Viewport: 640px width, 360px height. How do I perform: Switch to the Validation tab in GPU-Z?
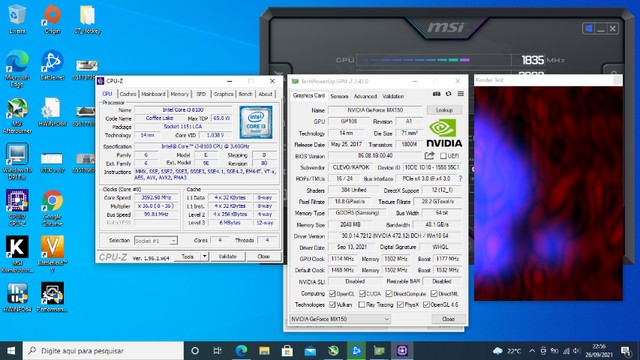tap(393, 96)
